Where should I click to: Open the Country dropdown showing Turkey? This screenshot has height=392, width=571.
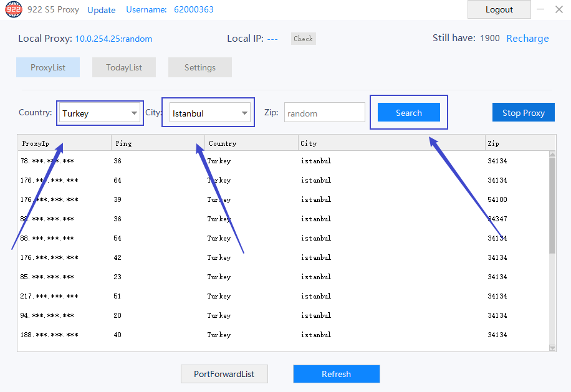100,113
